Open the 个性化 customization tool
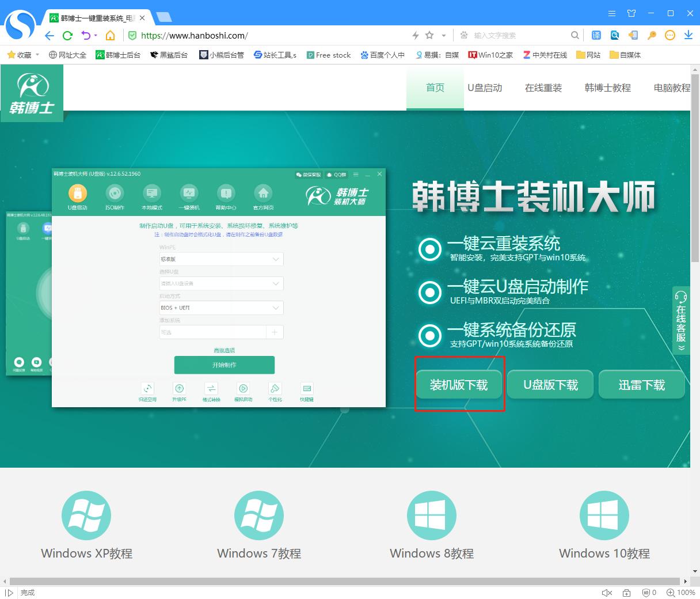This screenshot has width=700, height=599. pyautogui.click(x=275, y=391)
